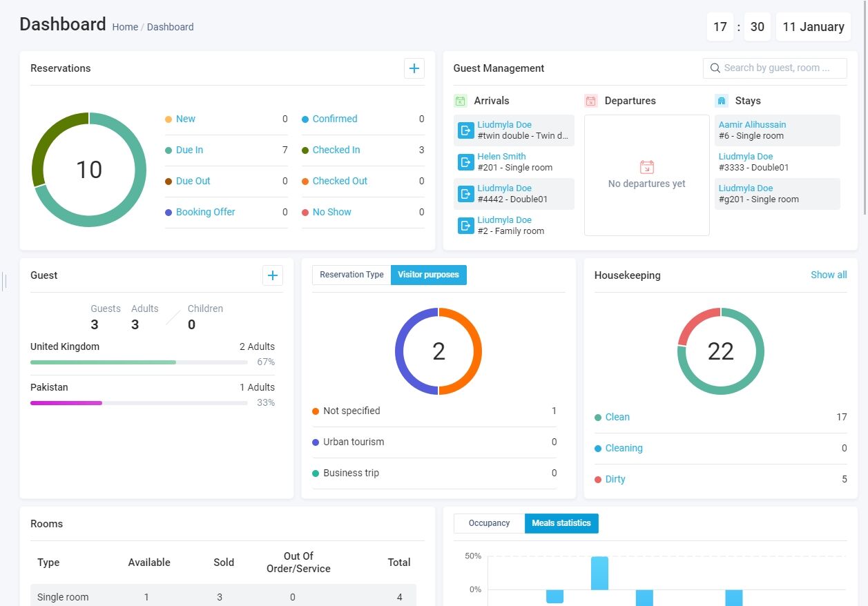The image size is (868, 606).
Task: Check in Liudmyla Doe #4442 arrival icon
Action: tap(466, 194)
